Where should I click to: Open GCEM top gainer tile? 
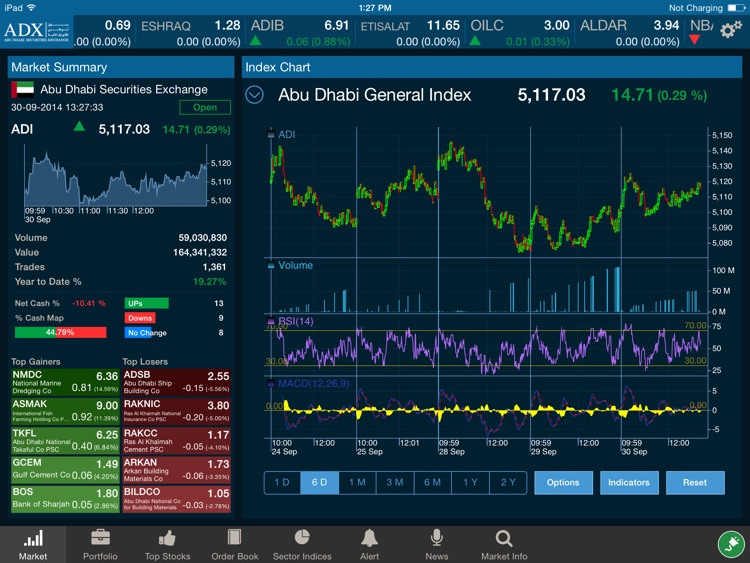pos(65,470)
